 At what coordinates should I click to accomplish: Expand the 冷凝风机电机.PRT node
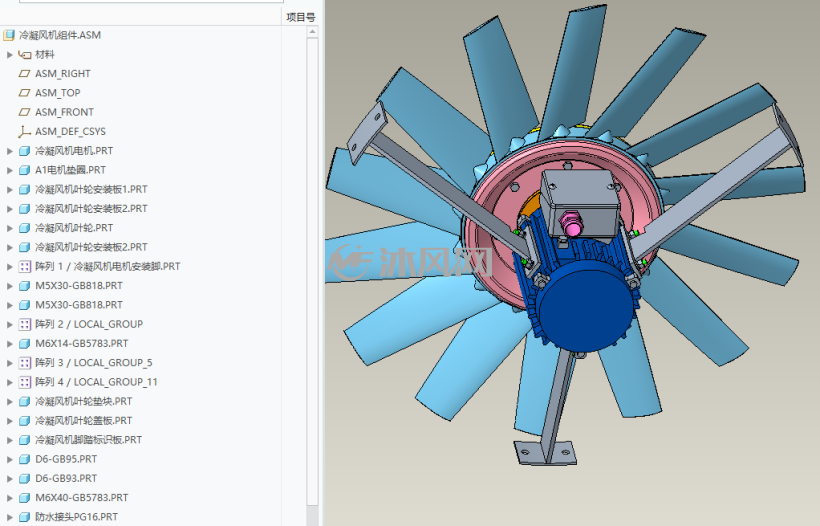tap(9, 151)
